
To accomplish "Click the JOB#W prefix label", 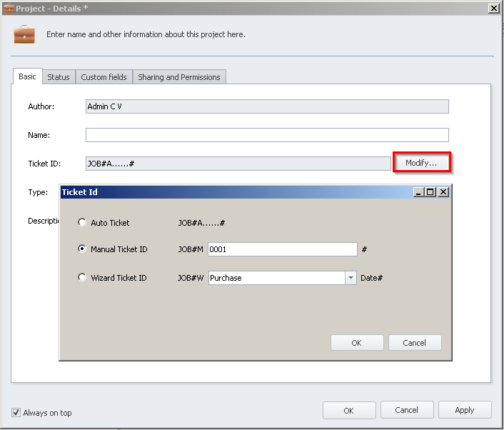I will tap(191, 278).
